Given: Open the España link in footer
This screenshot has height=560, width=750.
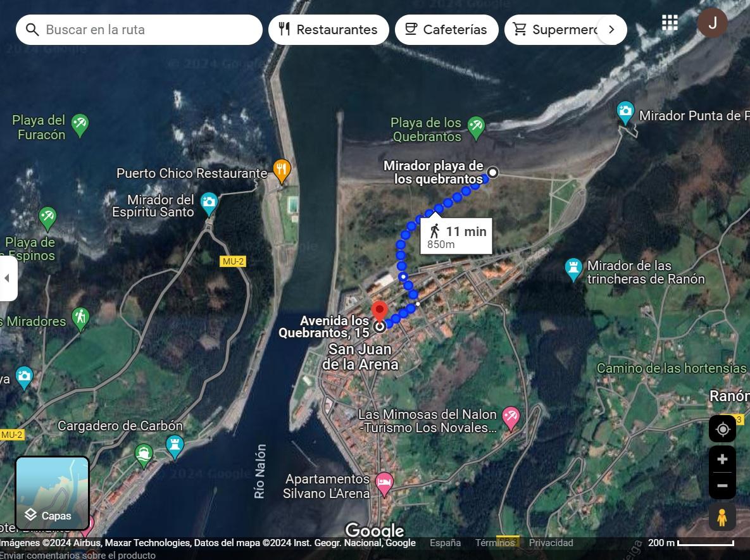Looking at the screenshot, I should point(446,543).
